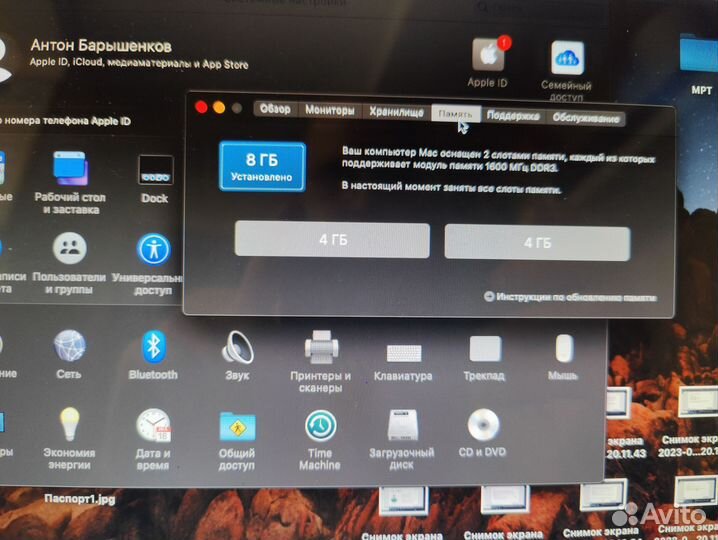Open the Сеть network preferences

[x=69, y=346]
